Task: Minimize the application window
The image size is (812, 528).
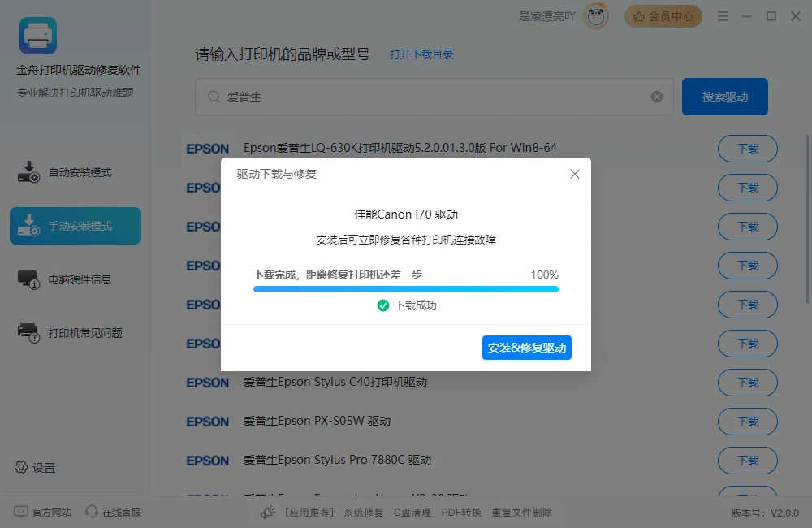Action: tap(747, 16)
